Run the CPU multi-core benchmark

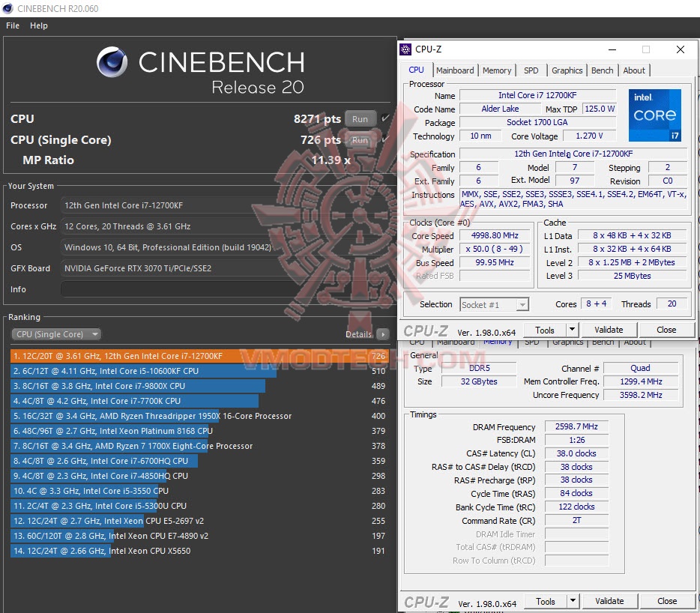[x=360, y=118]
